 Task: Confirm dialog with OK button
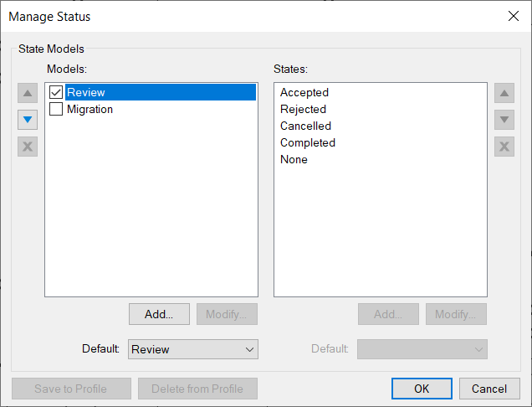tap(422, 389)
